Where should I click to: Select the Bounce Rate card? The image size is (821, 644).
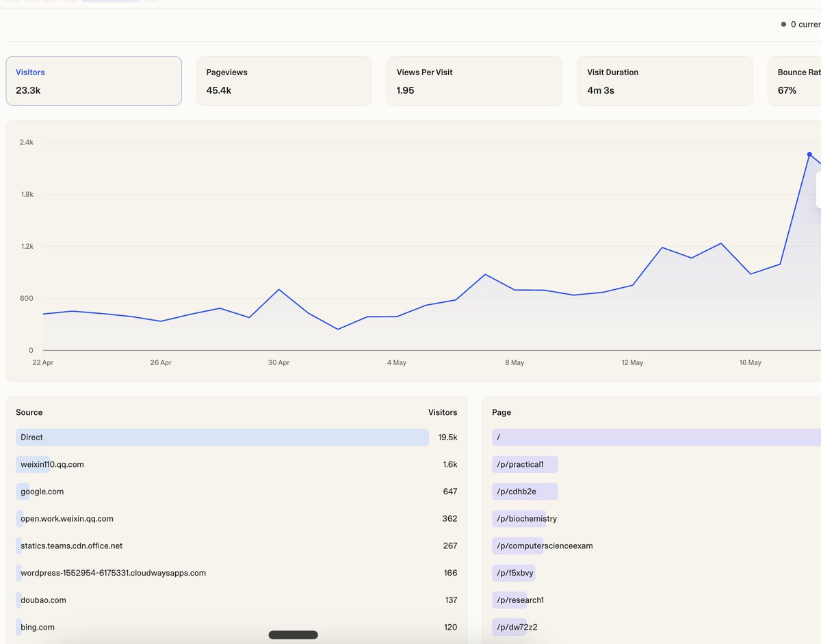click(x=794, y=81)
